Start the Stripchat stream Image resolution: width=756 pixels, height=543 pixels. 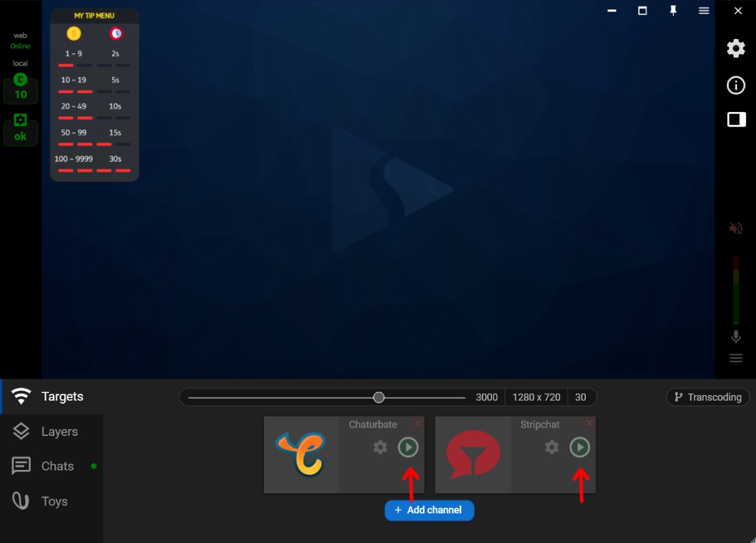click(x=580, y=447)
